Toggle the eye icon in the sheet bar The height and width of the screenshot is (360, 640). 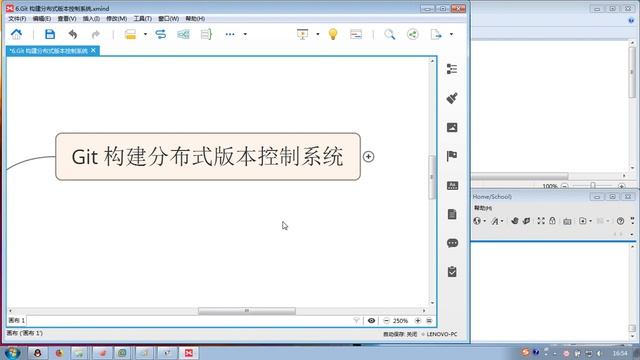coord(371,321)
